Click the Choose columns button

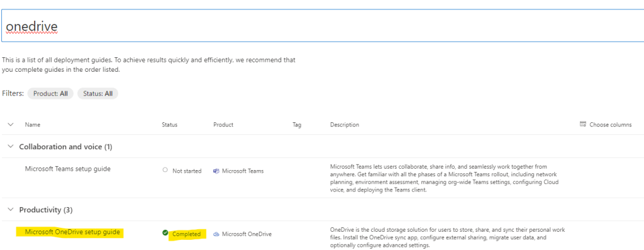coord(606,125)
